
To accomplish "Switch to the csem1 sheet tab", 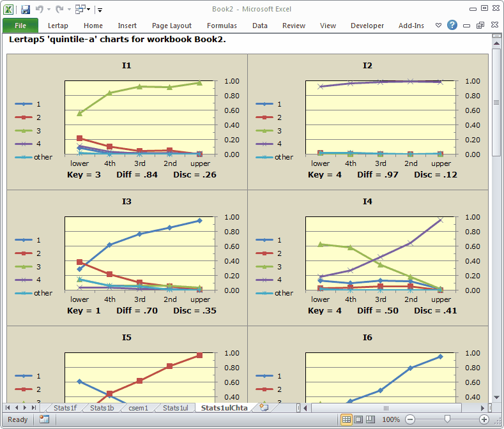I will click(138, 408).
